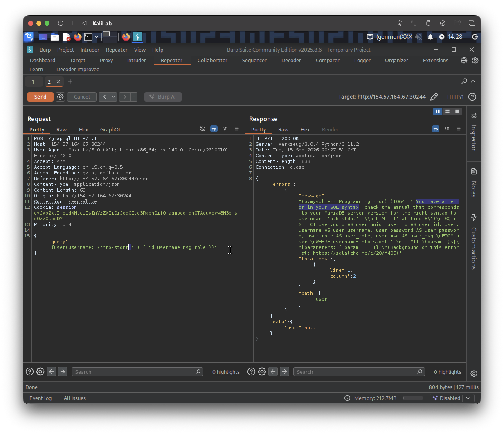This screenshot has height=434, width=504.
Task: Open Repeater help question mark icon
Action: coord(472,97)
